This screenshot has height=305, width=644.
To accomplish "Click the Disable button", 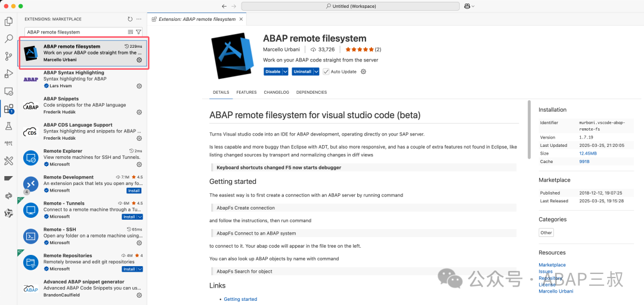I will [x=273, y=72].
